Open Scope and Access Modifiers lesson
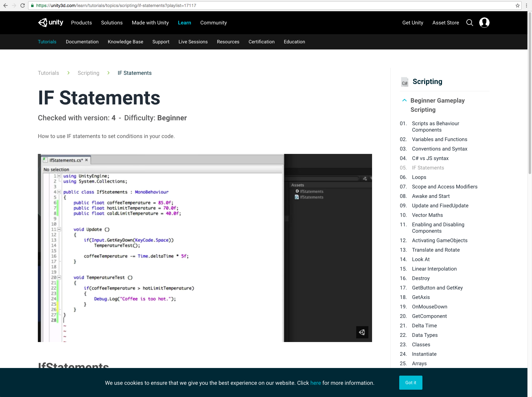 (445, 187)
